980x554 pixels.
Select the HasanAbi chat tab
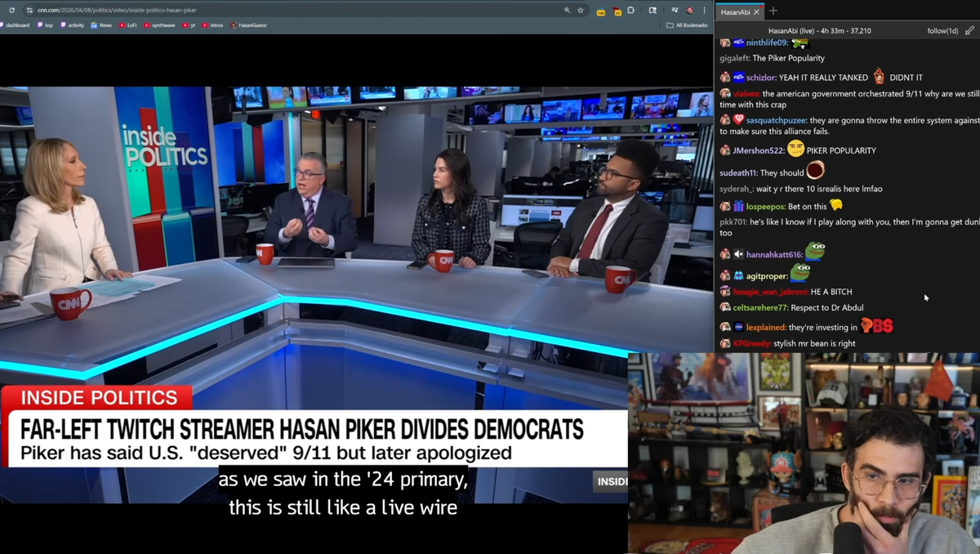[x=735, y=11]
